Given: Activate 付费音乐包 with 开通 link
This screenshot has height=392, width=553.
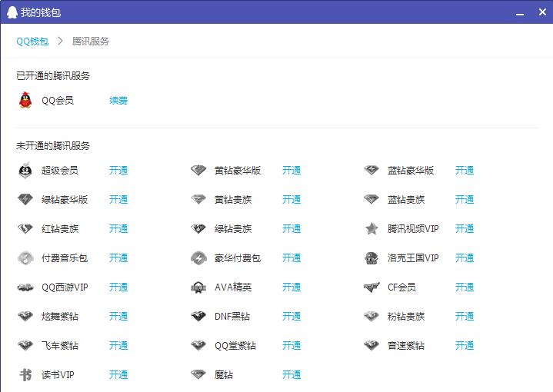Looking at the screenshot, I should click(118, 258).
